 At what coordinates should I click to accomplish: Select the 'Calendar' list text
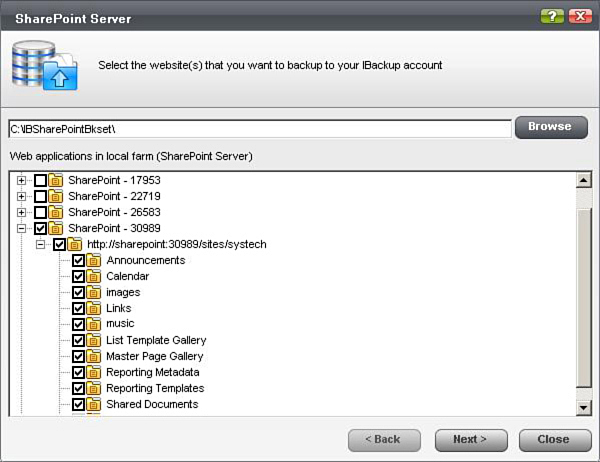point(128,276)
